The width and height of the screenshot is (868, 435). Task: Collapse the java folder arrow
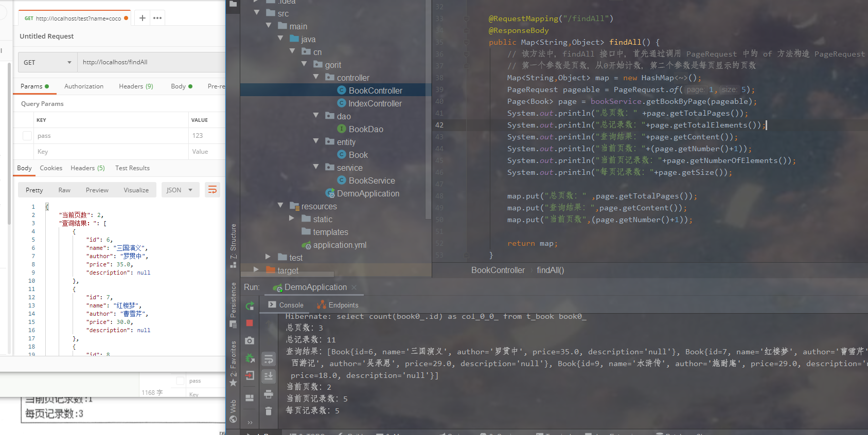click(280, 38)
